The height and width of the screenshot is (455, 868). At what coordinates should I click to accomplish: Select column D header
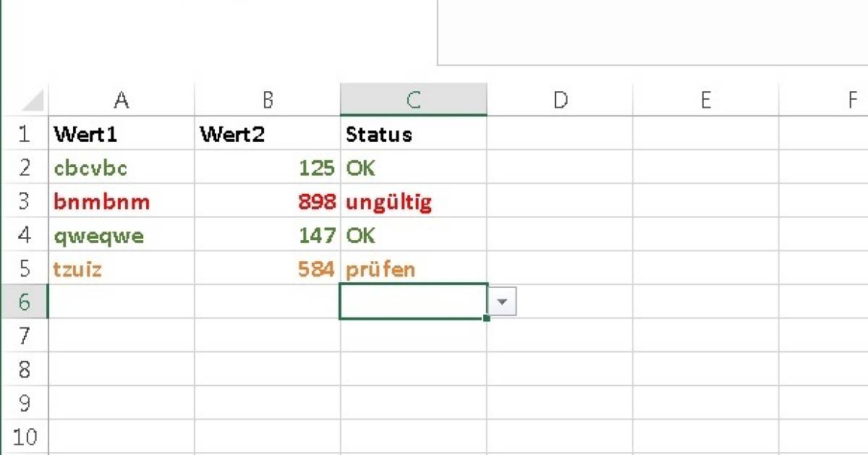[x=560, y=101]
